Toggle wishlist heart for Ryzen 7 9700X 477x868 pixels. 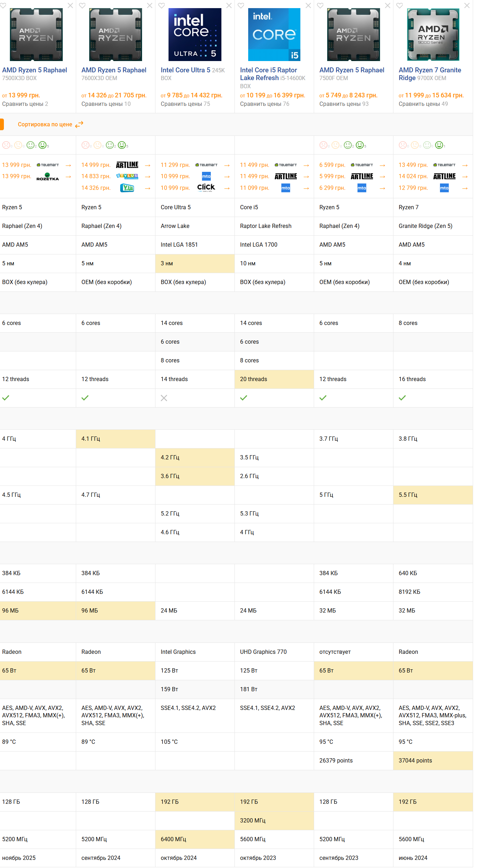pyautogui.click(x=399, y=6)
